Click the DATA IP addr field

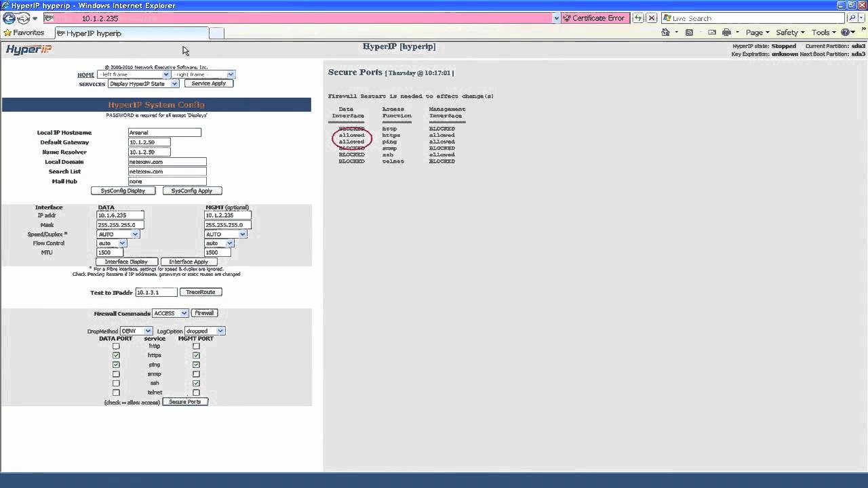pyautogui.click(x=121, y=216)
